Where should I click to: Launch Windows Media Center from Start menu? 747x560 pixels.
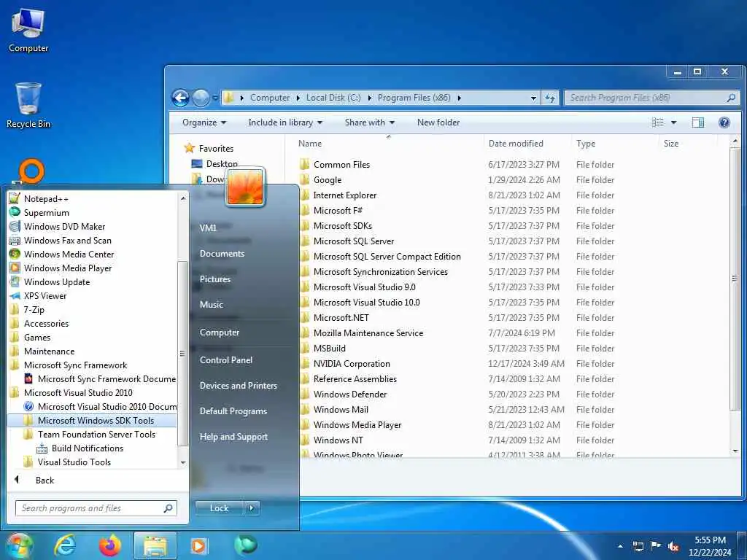tap(69, 254)
